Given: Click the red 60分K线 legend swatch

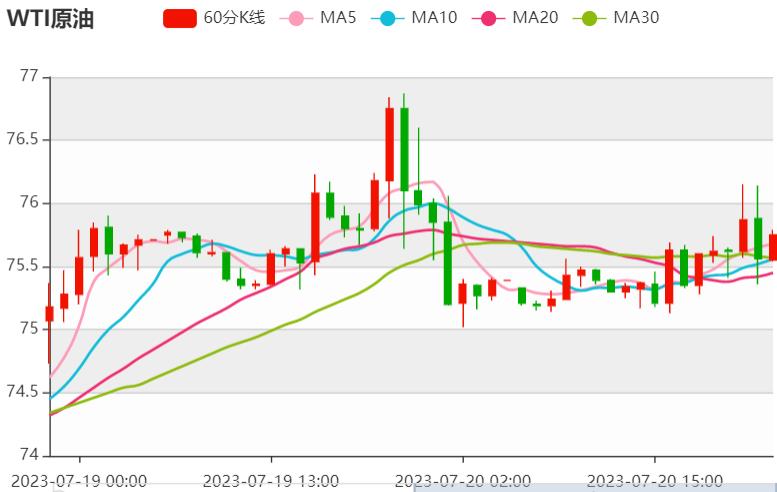Looking at the screenshot, I should point(180,18).
